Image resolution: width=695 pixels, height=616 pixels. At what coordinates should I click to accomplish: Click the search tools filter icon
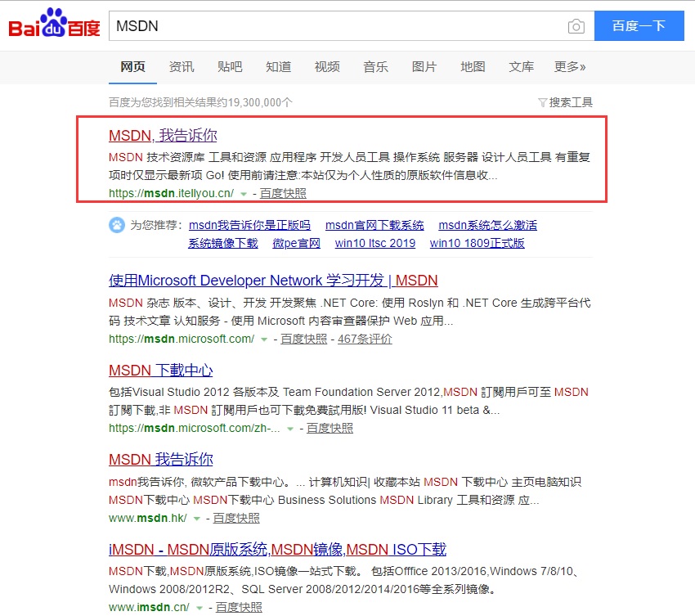(542, 102)
